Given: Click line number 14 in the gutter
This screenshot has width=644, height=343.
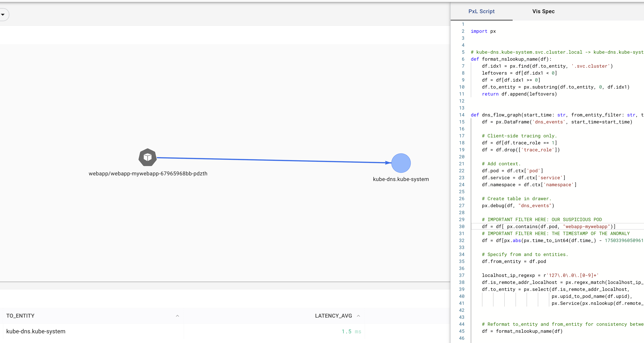Looking at the screenshot, I should (x=461, y=115).
